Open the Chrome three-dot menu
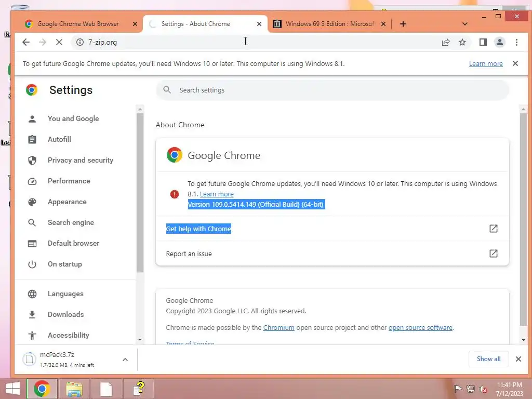The width and height of the screenshot is (532, 399). (516, 42)
